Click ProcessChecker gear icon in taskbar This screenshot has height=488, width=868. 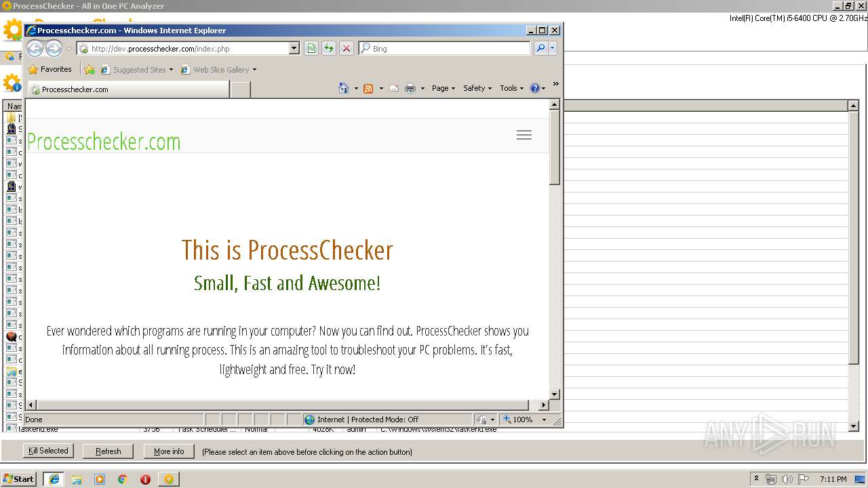pos(168,479)
